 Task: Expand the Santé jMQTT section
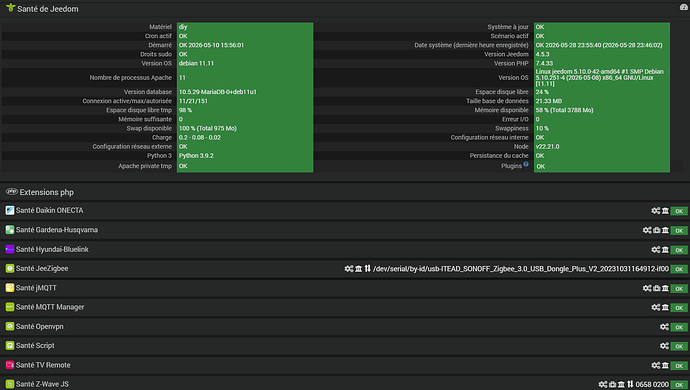(x=345, y=288)
